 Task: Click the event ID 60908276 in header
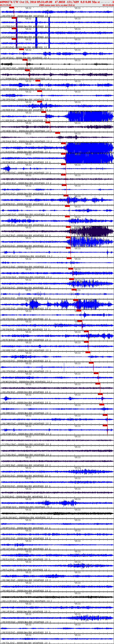pos(6,2)
